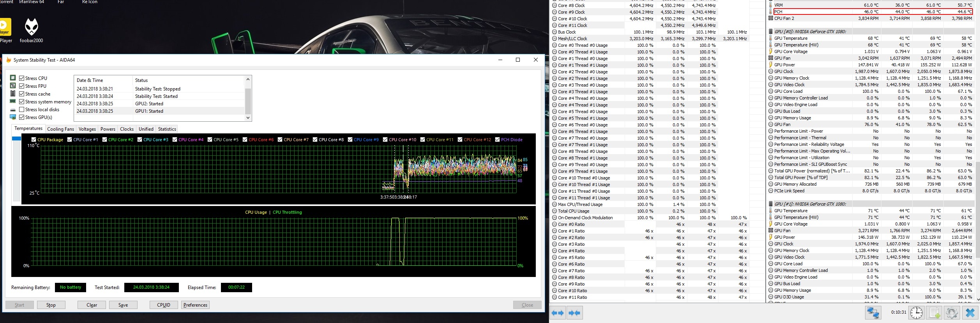980x323 pixels.
Task: Toggle the CPU Core #12 graph checkbox
Action: point(460,140)
